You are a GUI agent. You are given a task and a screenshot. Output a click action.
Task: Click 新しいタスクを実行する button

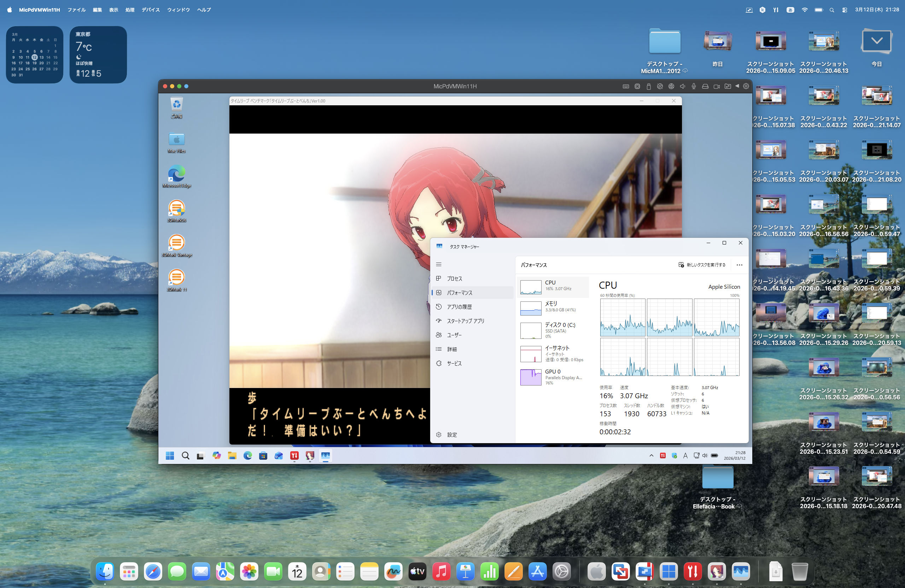click(702, 265)
